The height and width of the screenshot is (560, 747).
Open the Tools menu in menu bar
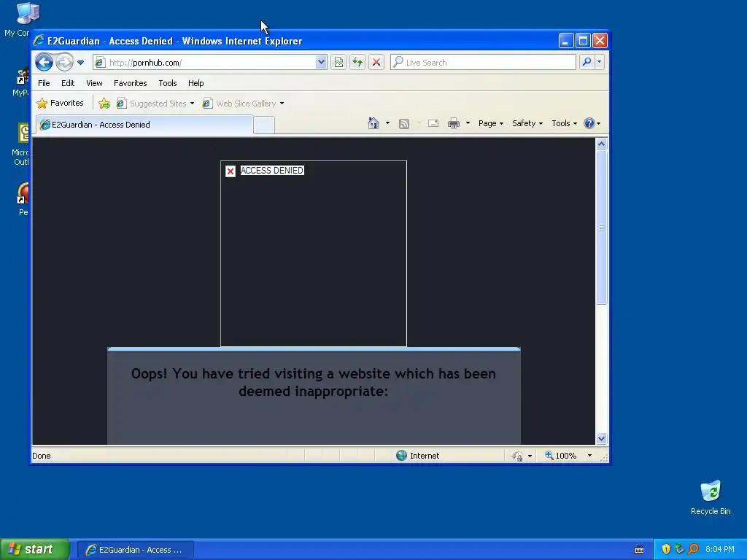tap(168, 83)
